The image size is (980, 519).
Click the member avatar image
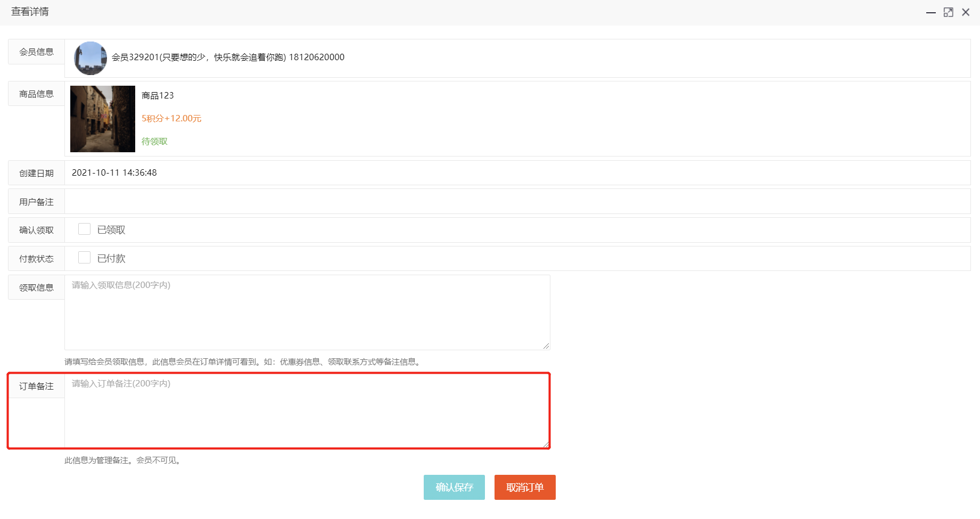tap(90, 58)
